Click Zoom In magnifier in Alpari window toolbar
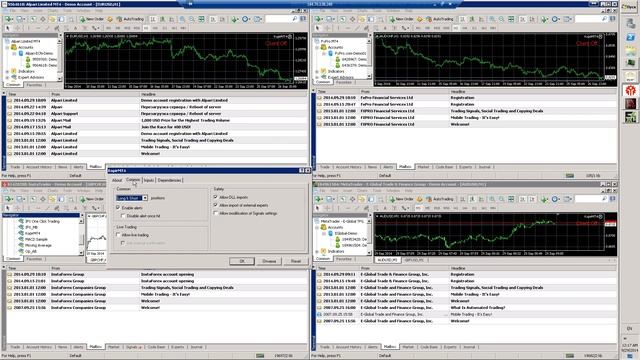Viewport: 640px width, 360px height. click(x=182, y=19)
